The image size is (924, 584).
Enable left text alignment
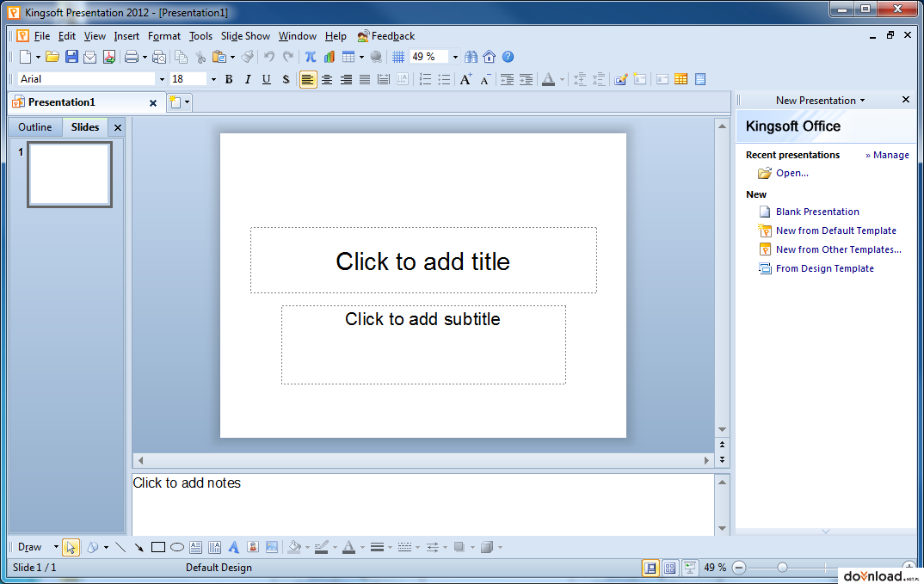pos(308,79)
